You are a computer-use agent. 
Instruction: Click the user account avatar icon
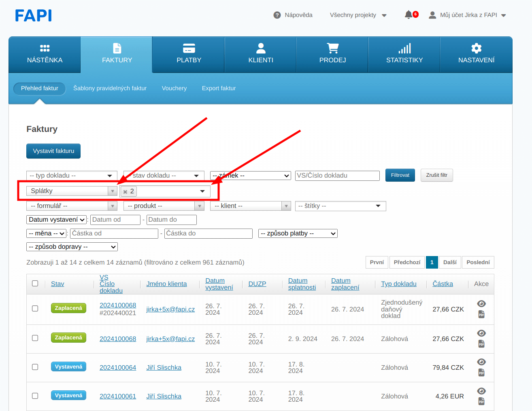[x=432, y=15]
